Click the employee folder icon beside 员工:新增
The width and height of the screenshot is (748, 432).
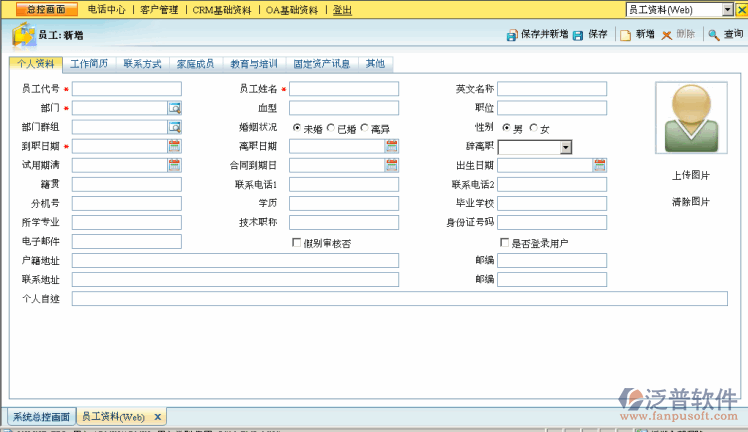tap(24, 35)
